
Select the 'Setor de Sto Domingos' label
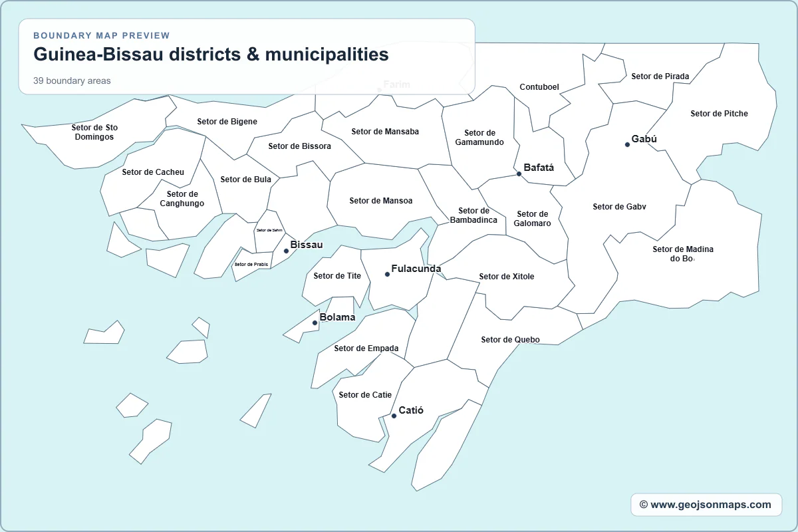94,132
